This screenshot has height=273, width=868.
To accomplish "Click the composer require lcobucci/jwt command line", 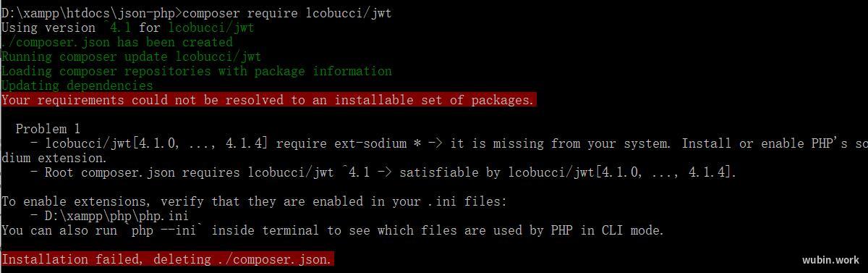I will [287, 13].
